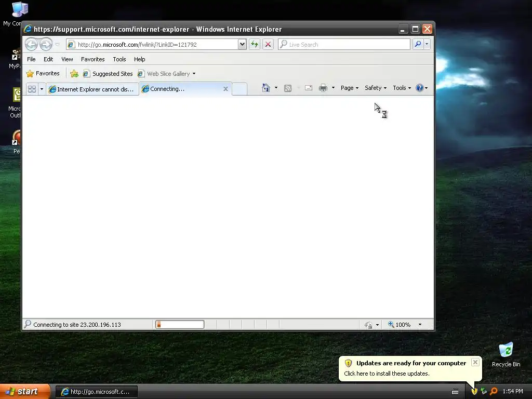
Task: Dismiss the updates notification balloon
Action: click(475, 362)
